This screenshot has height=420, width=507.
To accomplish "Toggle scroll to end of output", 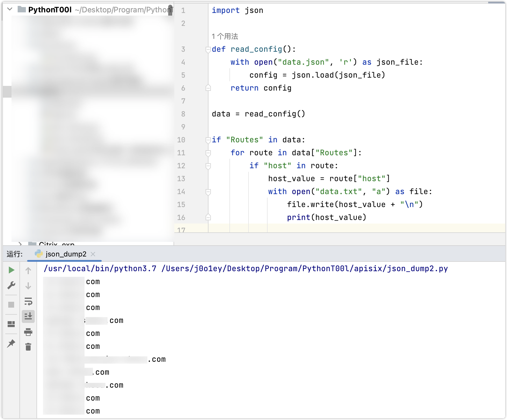I will click(28, 316).
